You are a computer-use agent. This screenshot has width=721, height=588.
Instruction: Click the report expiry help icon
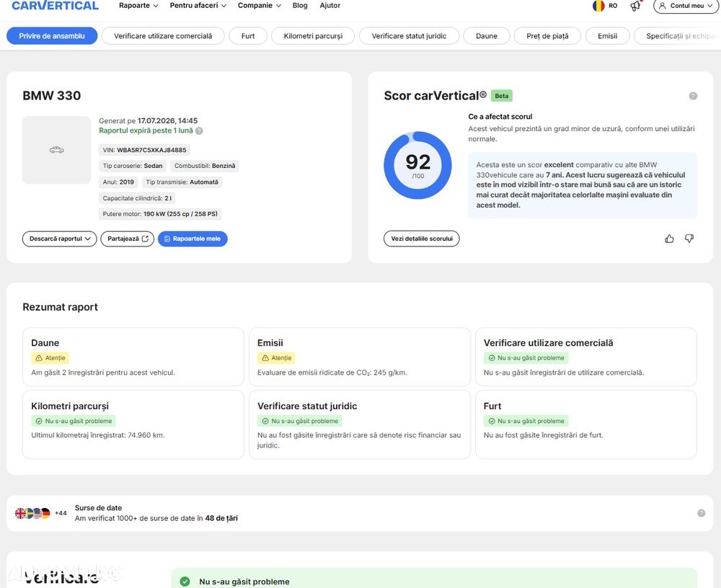click(x=199, y=130)
